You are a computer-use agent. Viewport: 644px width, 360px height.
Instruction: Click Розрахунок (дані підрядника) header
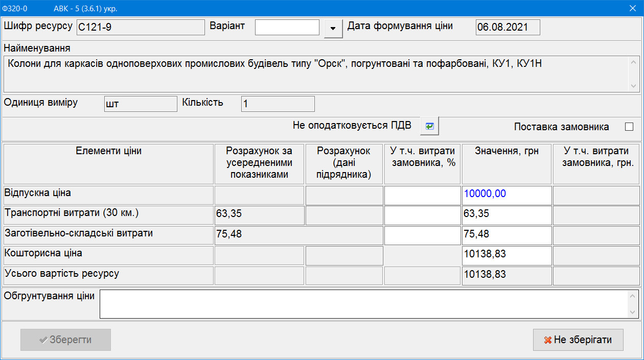coord(344,164)
